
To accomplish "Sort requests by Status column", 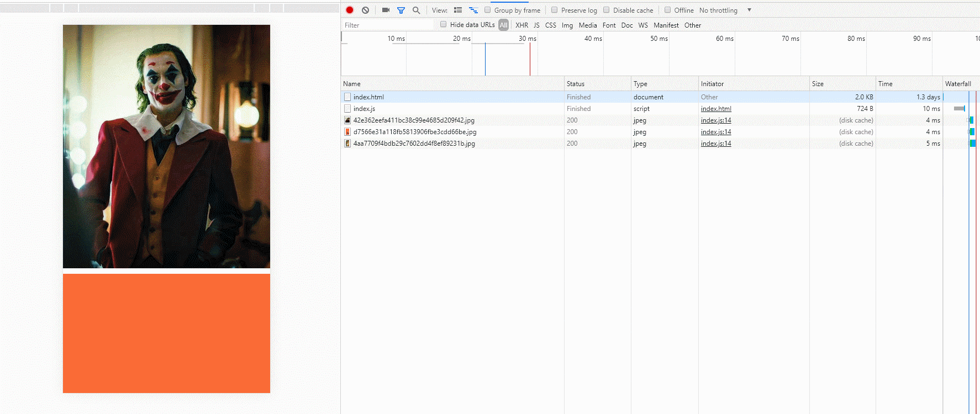I will [598, 84].
